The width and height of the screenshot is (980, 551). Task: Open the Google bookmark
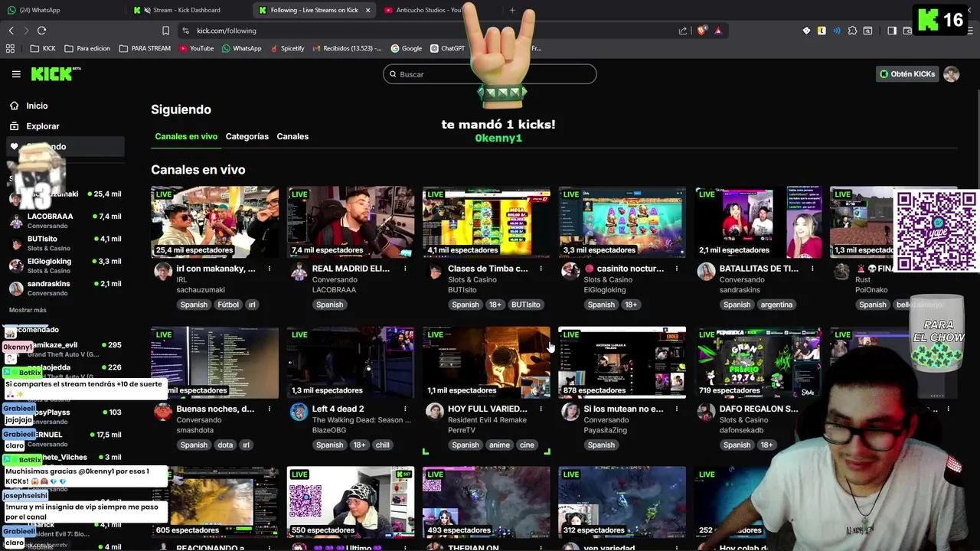tap(407, 48)
